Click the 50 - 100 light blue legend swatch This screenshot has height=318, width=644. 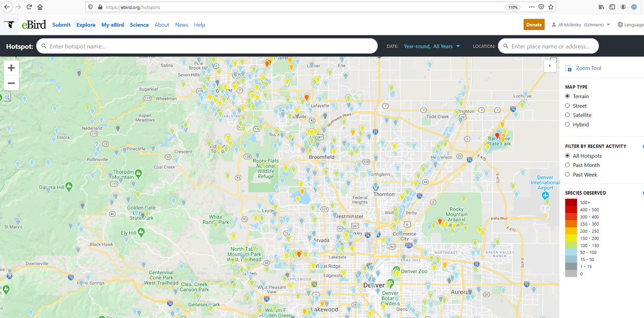point(570,252)
